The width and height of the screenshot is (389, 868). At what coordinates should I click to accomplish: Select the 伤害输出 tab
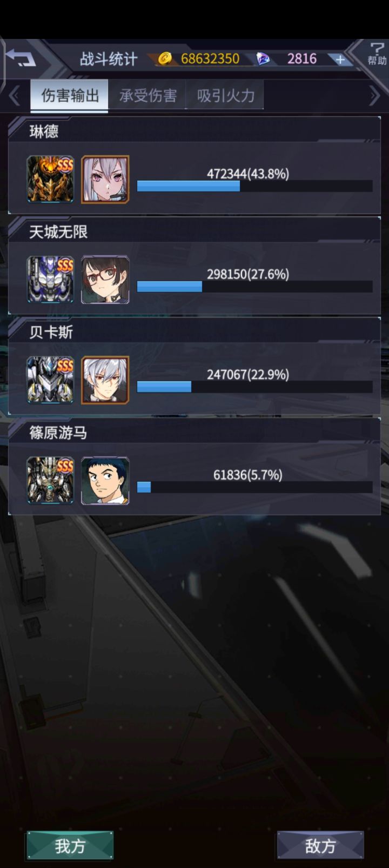(70, 96)
